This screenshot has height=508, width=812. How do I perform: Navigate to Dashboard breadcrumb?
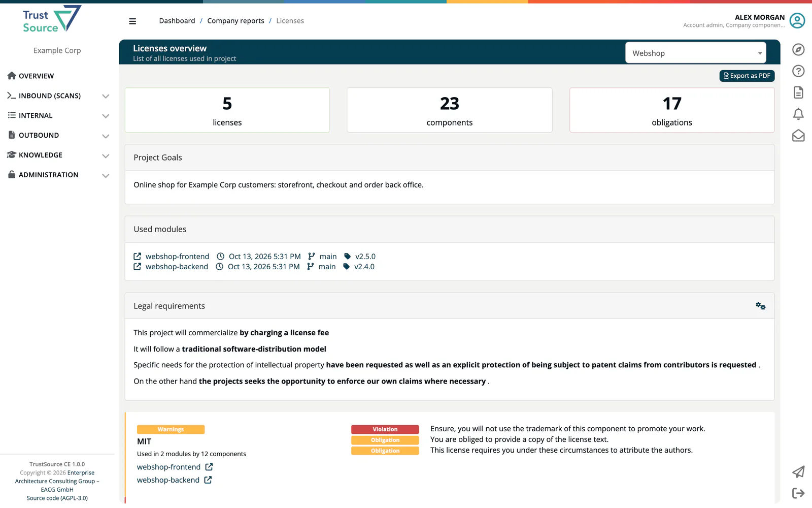click(177, 21)
